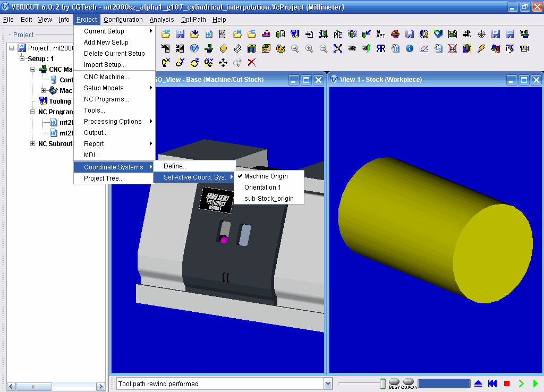This screenshot has height=392, width=544.
Task: Select the solid yellow block view icon
Action: [x=223, y=48]
